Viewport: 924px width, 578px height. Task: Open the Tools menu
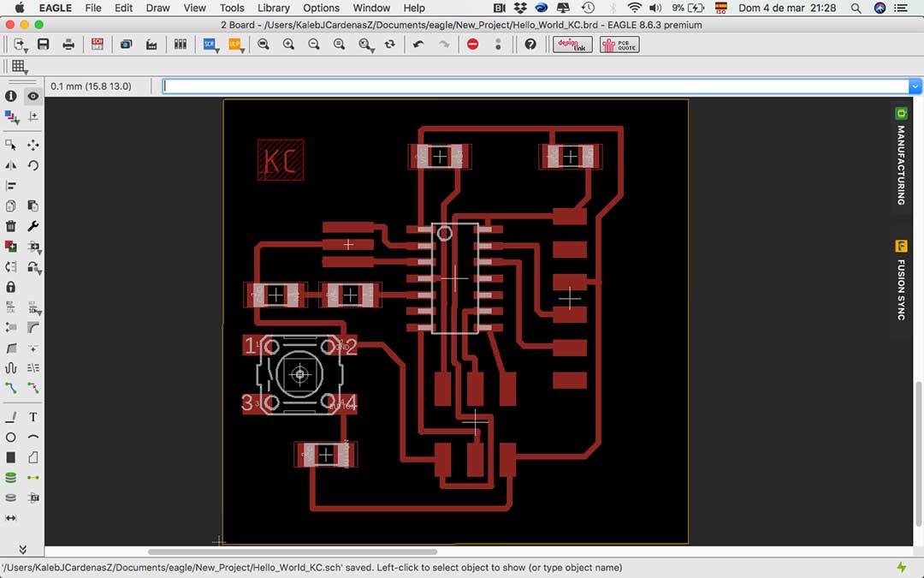232,9
